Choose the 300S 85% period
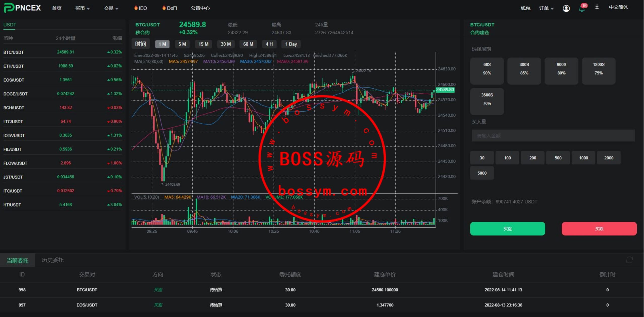 pos(524,71)
